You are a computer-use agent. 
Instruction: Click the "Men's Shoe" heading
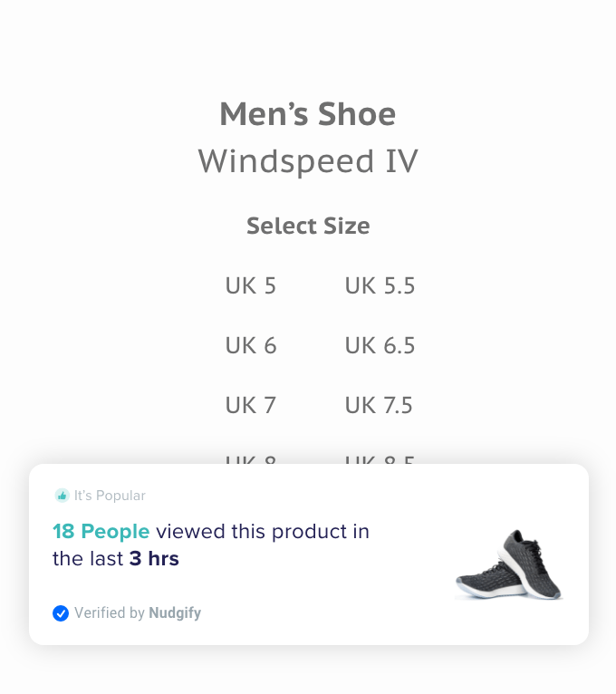pos(308,115)
